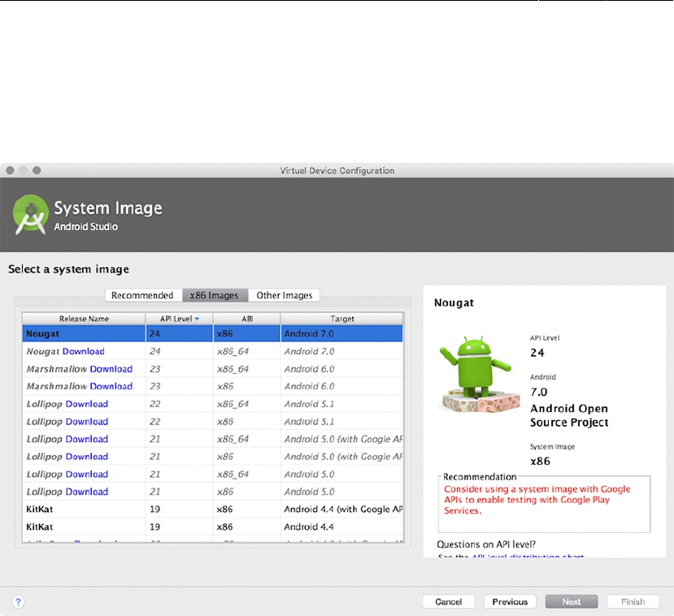Sort by the Release Name column header
Viewport: 674px width, 616px height.
point(84,319)
